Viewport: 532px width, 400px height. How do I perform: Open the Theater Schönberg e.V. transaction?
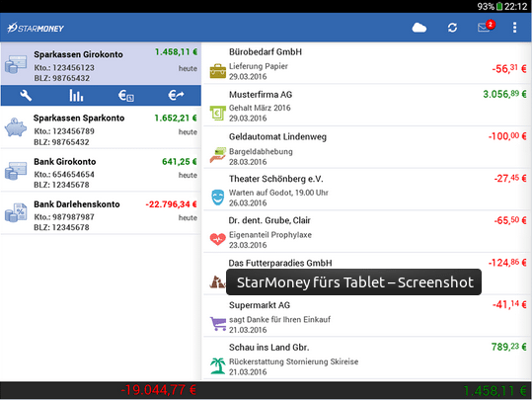[x=366, y=190]
